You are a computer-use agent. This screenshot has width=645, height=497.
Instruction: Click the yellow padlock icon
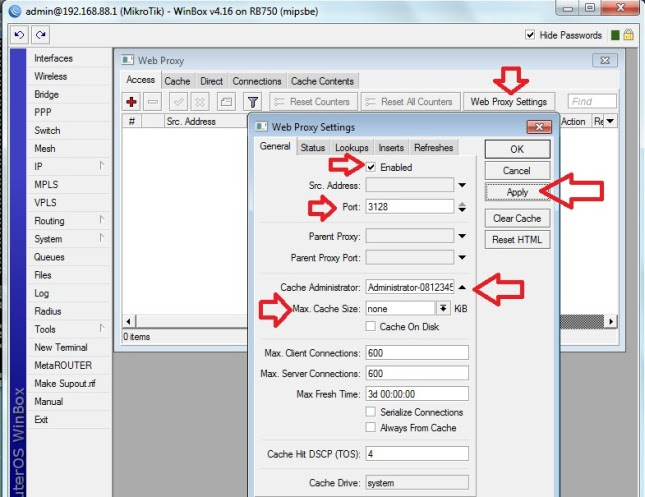[x=628, y=35]
